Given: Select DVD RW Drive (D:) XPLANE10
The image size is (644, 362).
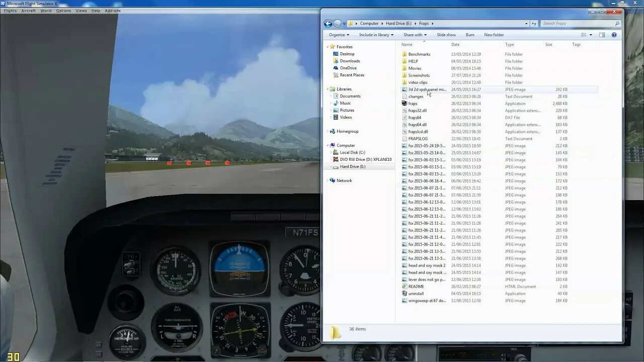Looking at the screenshot, I should [x=365, y=159].
